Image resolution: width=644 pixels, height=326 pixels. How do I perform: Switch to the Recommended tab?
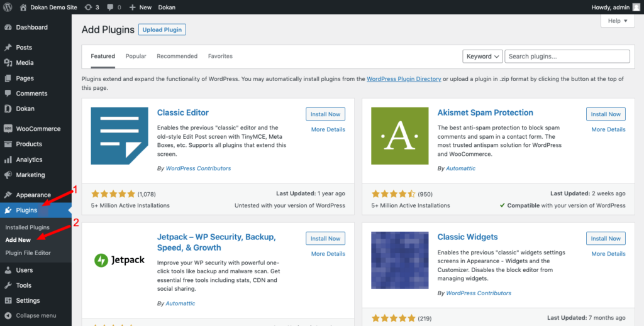[x=177, y=56]
